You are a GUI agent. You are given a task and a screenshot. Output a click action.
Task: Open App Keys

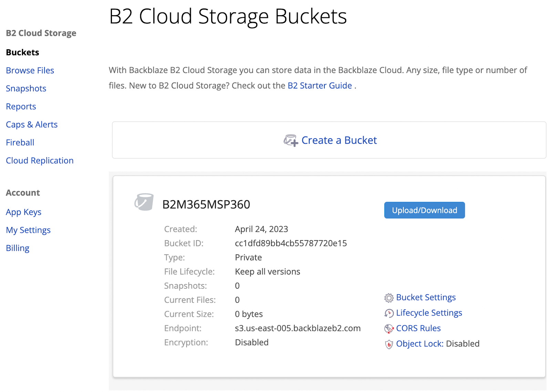click(x=23, y=212)
